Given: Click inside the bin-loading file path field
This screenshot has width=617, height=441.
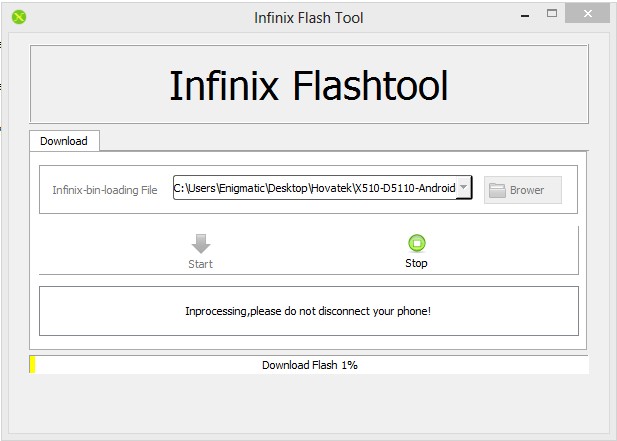Looking at the screenshot, I should (x=314, y=188).
